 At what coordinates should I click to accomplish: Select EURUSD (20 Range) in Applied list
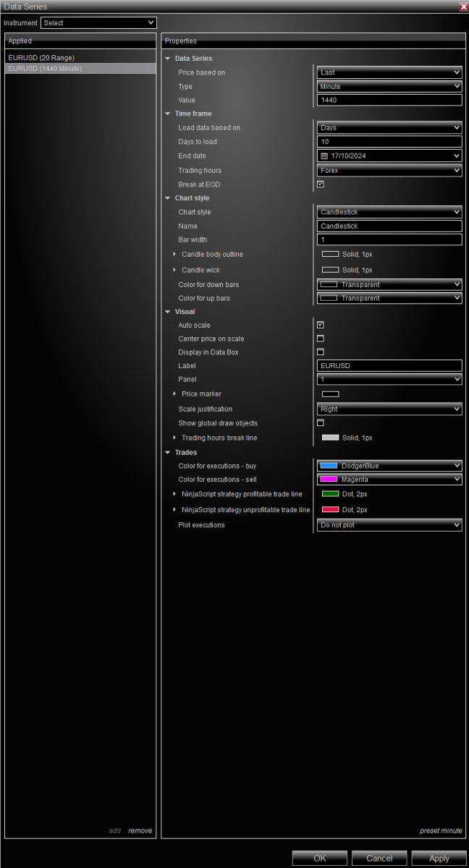(x=80, y=57)
